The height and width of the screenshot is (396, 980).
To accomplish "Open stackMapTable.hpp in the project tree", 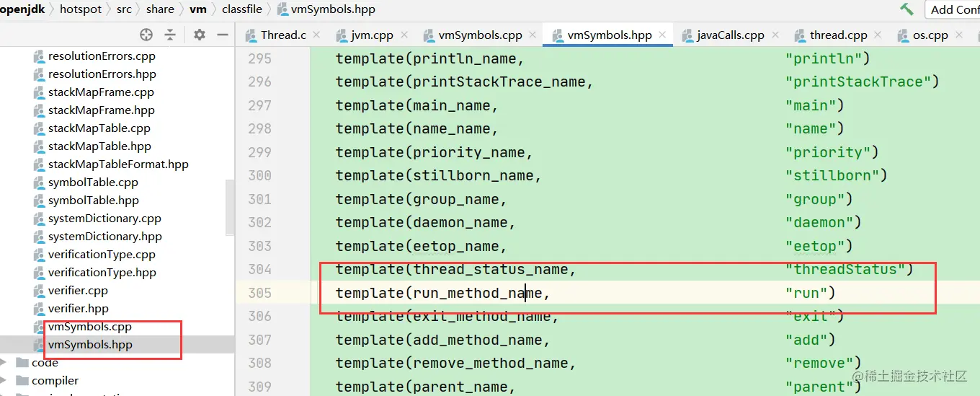I will [99, 146].
